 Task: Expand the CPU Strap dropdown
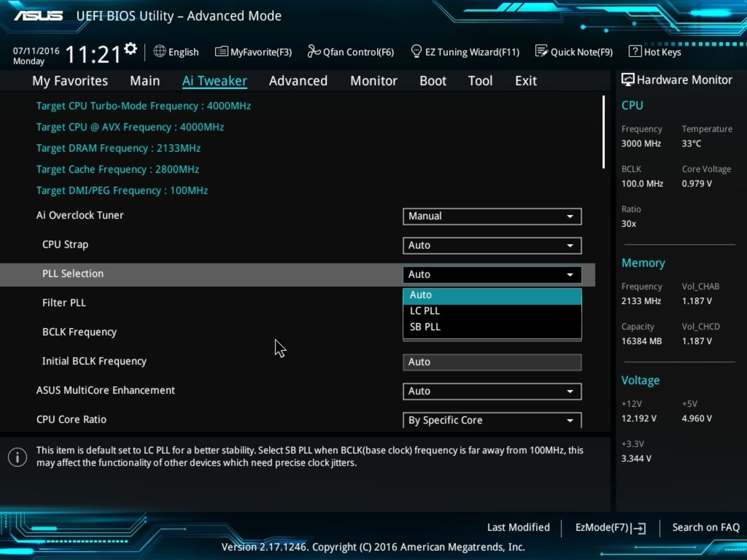coord(492,245)
